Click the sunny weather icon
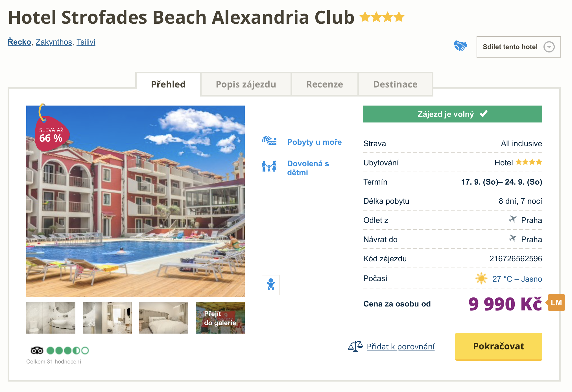The image size is (572, 392). pos(481,279)
